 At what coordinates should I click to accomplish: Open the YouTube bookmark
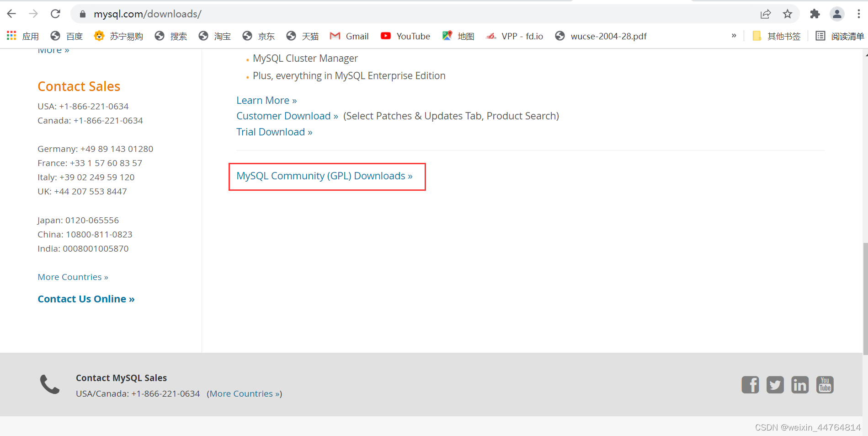pos(405,36)
